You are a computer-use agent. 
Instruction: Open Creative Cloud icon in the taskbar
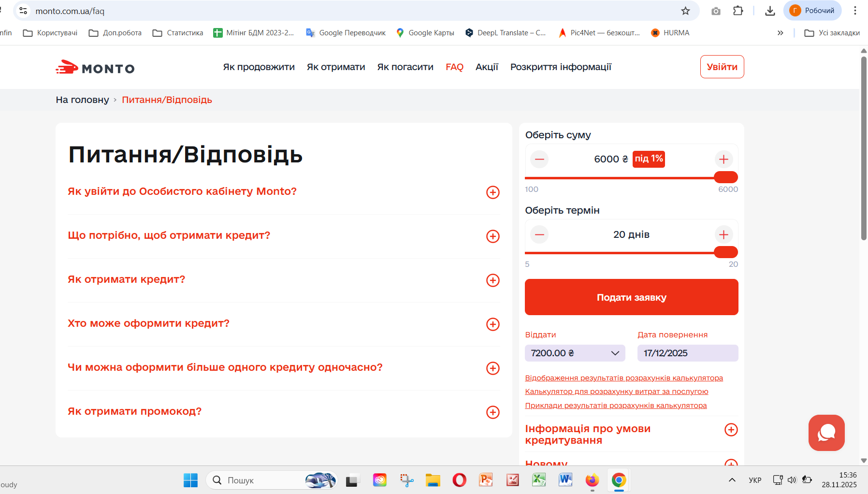380,480
